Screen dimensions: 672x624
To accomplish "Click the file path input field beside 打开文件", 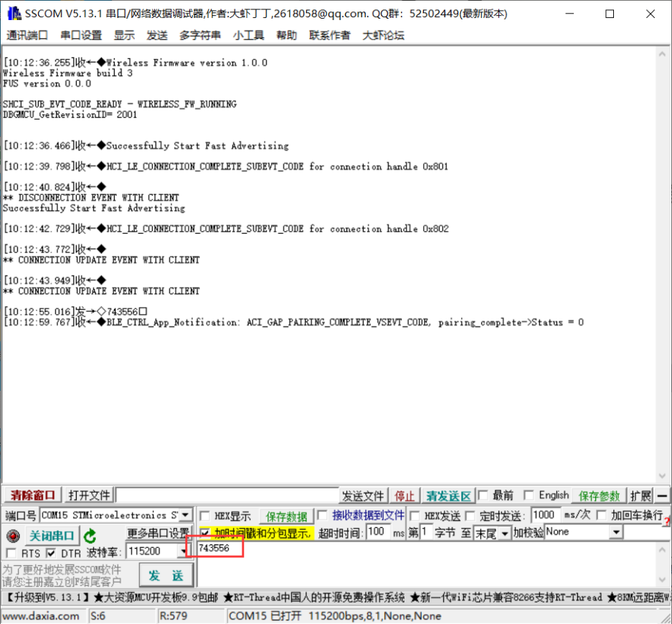I will [227, 496].
